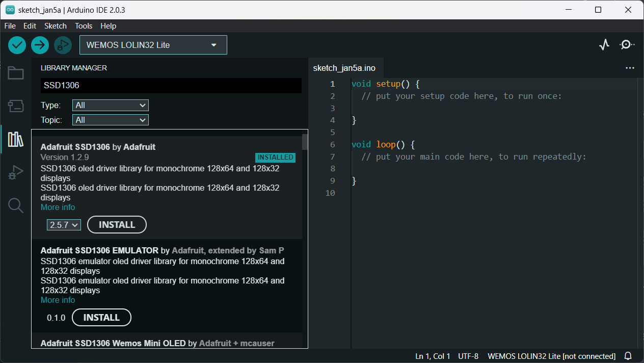Image resolution: width=644 pixels, height=363 pixels.
Task: Start debugging with the debug toolbar icon
Action: [x=63, y=45]
